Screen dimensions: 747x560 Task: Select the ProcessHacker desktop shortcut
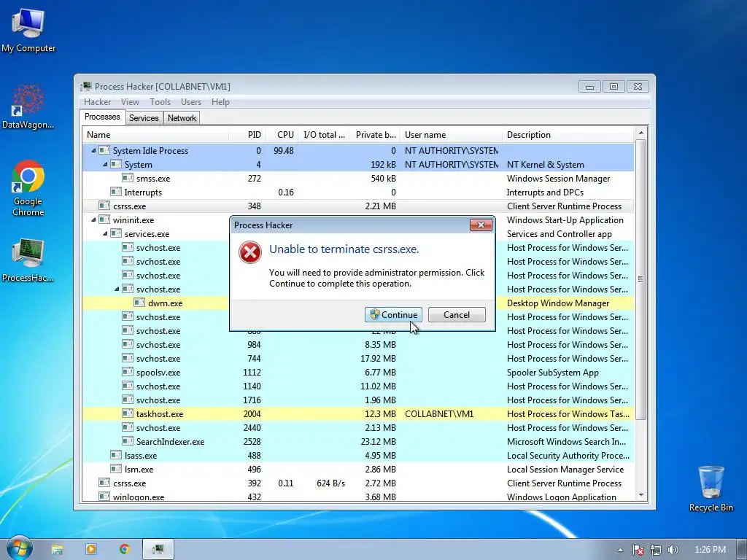click(x=28, y=260)
